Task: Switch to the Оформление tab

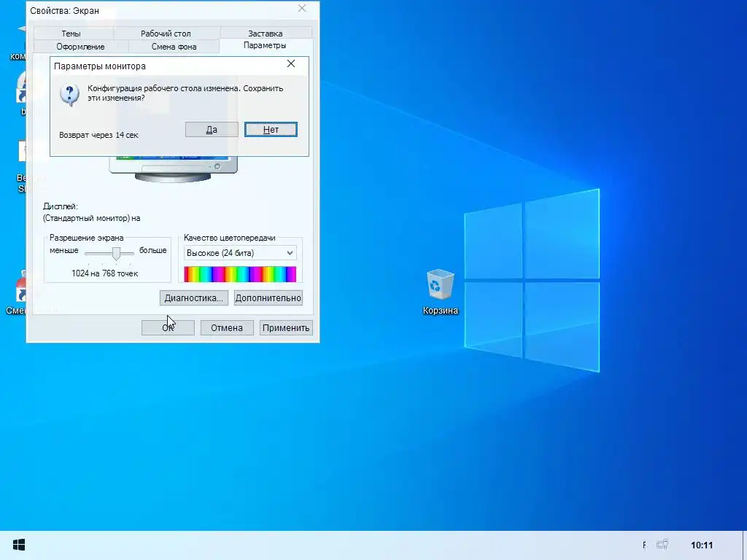Action: (x=80, y=46)
